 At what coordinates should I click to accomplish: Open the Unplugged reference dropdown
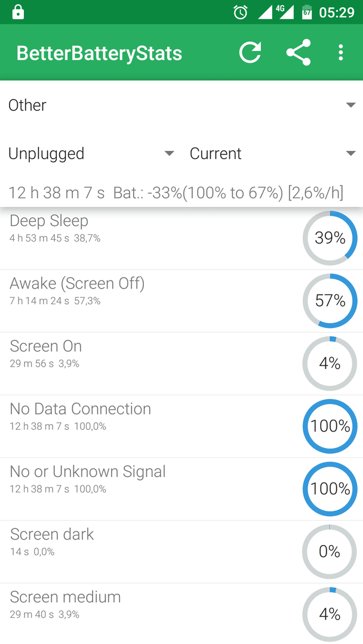[91, 154]
